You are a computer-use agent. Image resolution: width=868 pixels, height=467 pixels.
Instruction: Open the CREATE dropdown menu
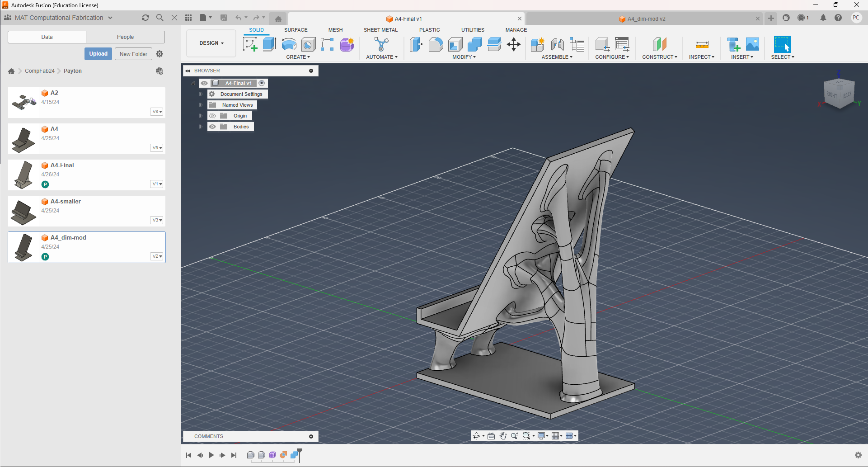298,57
